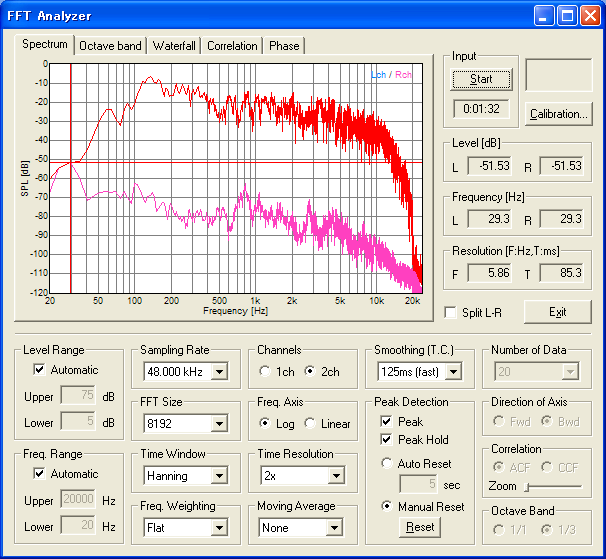Maximize the FFT Analyzer window
Viewport: 606px width, 559px height.
(x=567, y=16)
